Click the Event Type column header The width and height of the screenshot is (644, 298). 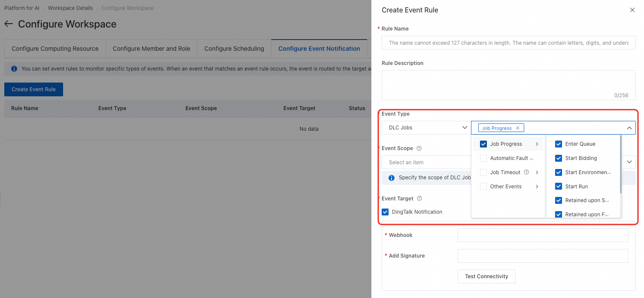(112, 108)
